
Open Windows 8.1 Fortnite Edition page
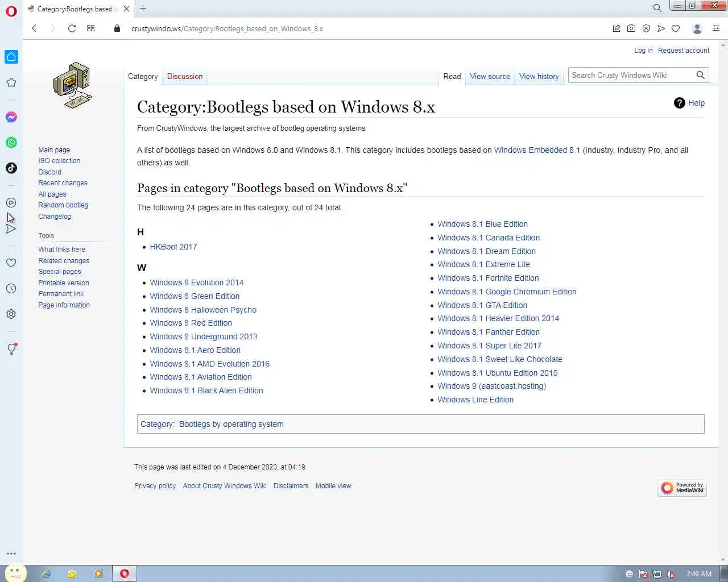[x=488, y=278]
